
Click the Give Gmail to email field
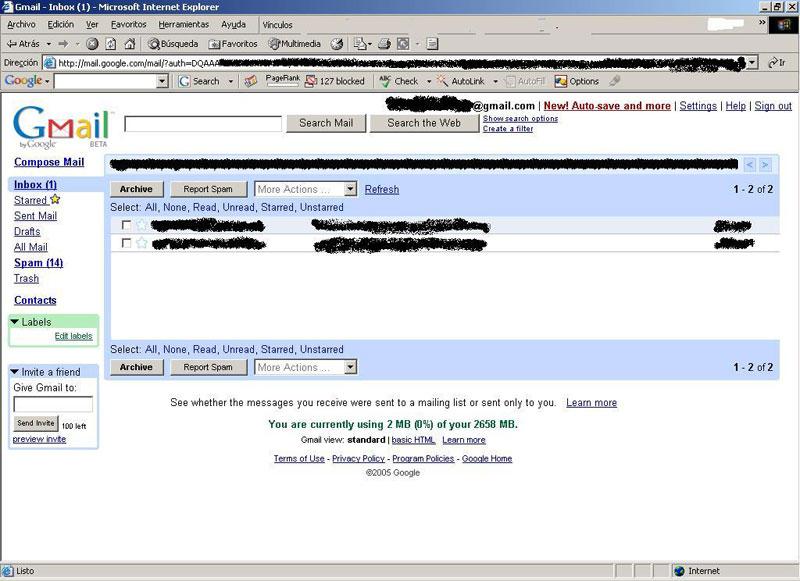click(53, 405)
